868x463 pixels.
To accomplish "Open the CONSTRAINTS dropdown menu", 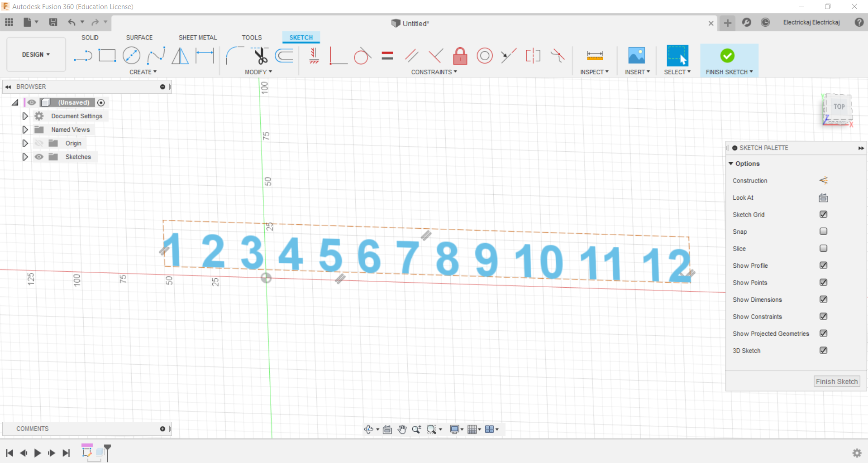I will tap(434, 72).
